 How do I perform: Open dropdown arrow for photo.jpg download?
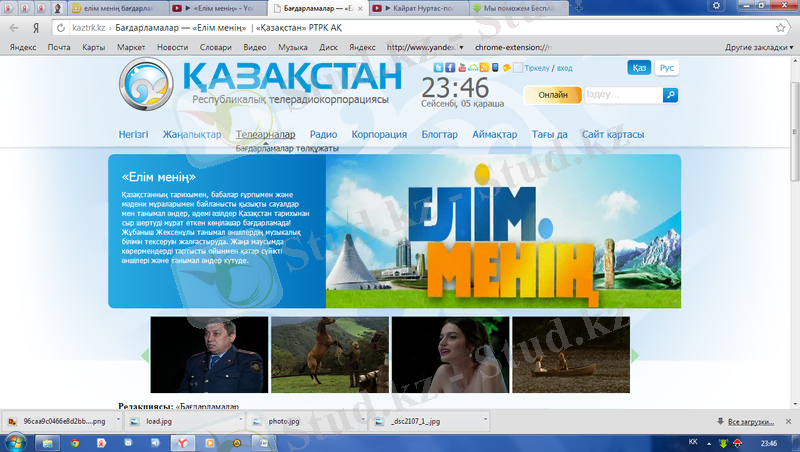click(x=361, y=421)
